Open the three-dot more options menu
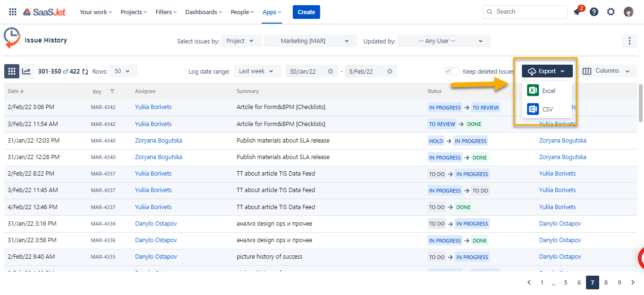 coord(629,41)
